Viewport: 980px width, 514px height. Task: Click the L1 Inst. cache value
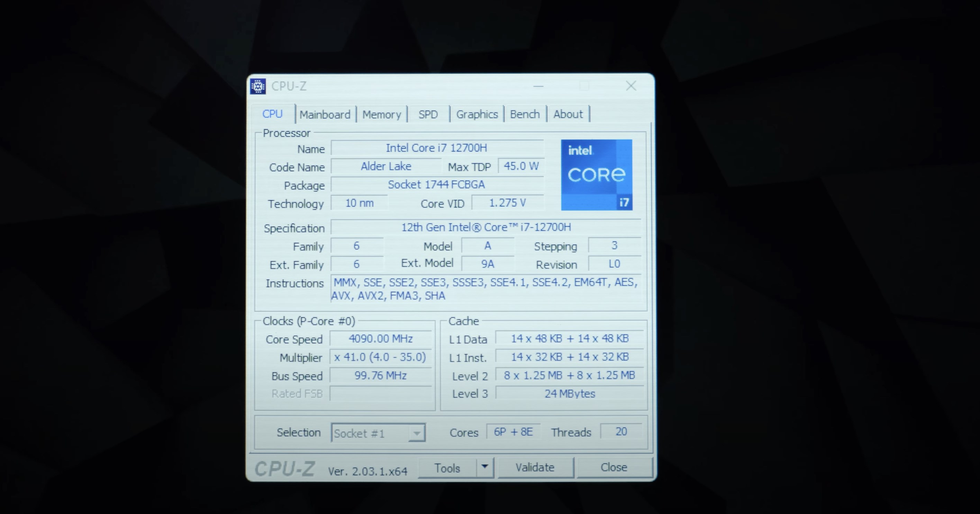tap(570, 357)
